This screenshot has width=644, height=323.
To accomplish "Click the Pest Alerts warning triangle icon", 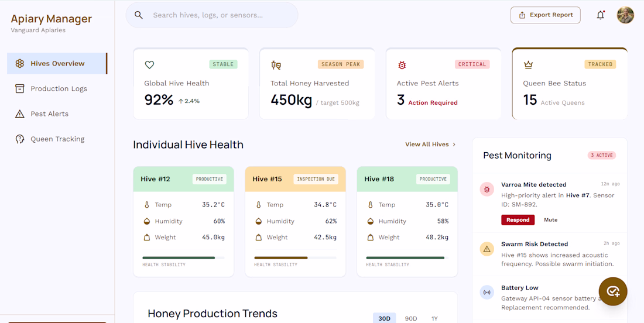I will (20, 114).
